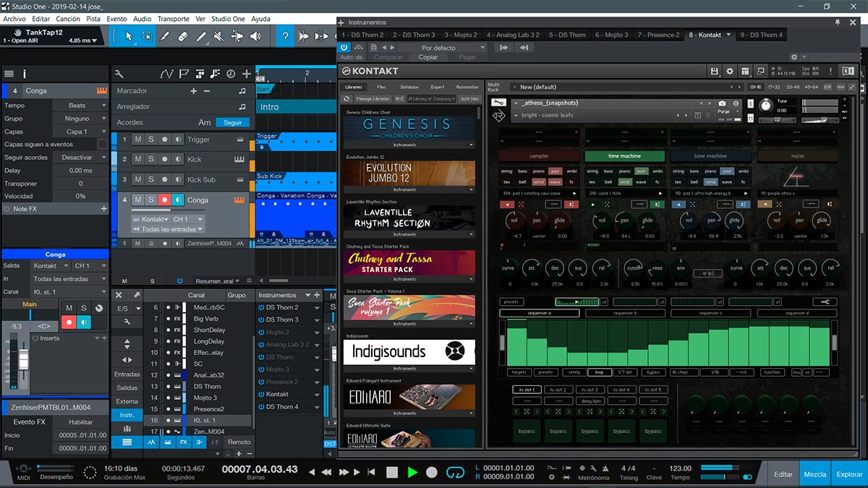Open the tempo track clock icon
The image size is (868, 488).
(x=231, y=74)
